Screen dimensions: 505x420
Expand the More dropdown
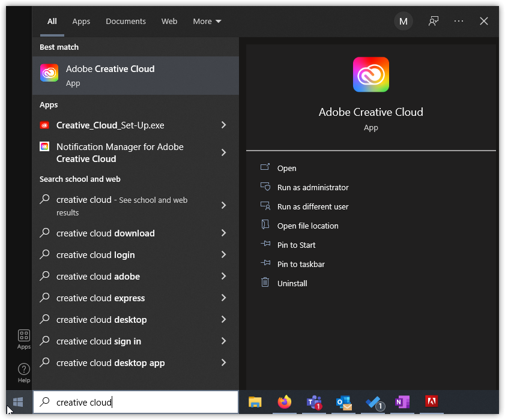207,21
